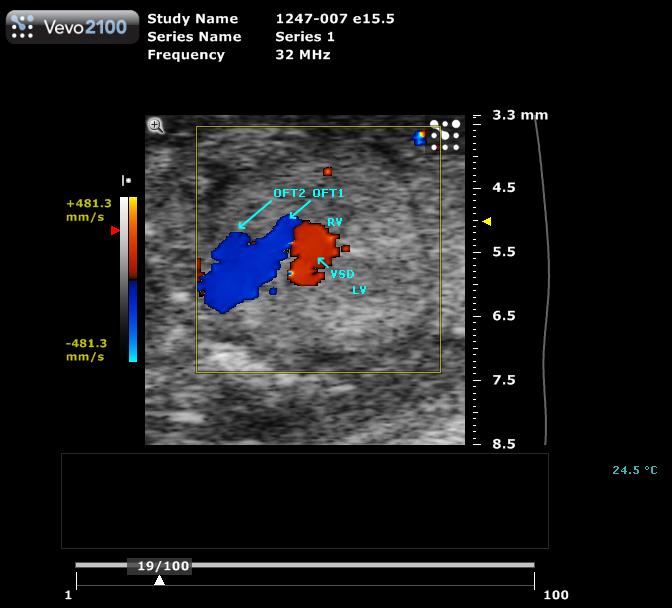Click the Series Name label
The width and height of the screenshot is (672, 608).
(x=194, y=37)
